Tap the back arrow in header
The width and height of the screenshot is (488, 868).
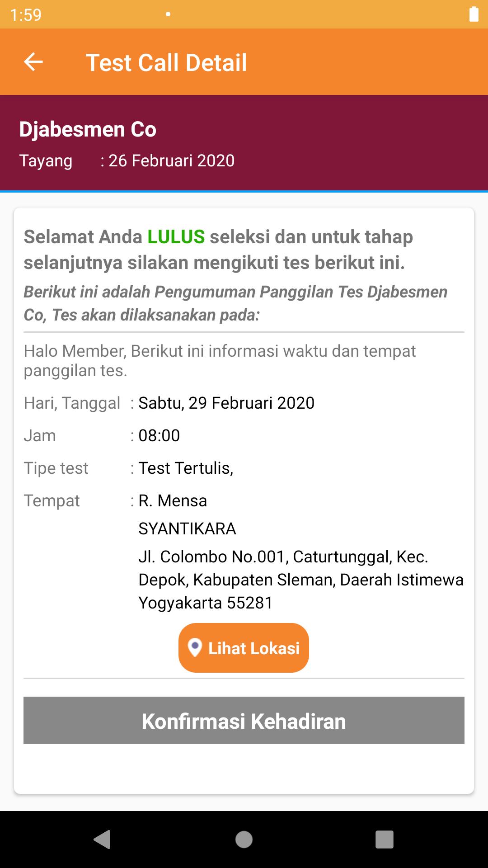(x=33, y=62)
